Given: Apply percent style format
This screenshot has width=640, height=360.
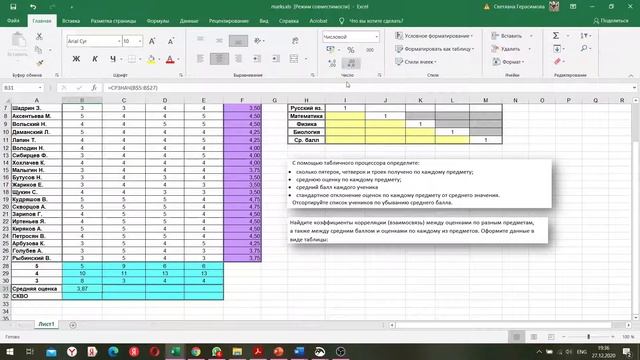Looking at the screenshot, I should point(351,50).
